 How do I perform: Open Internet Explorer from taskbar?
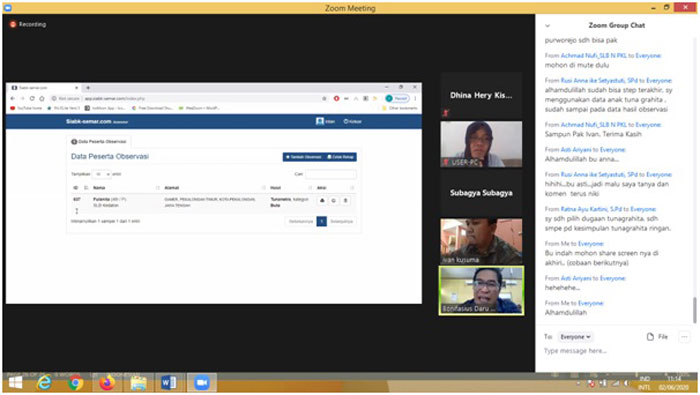coord(44,383)
